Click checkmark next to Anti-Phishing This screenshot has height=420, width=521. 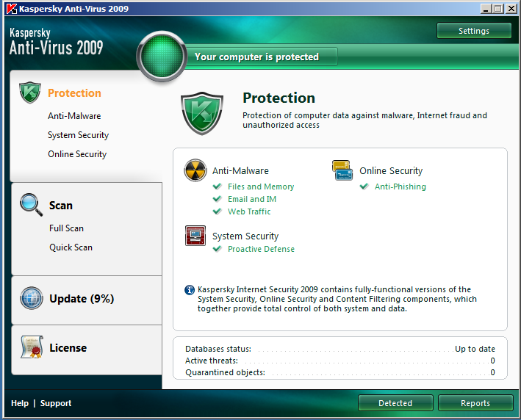(x=364, y=187)
